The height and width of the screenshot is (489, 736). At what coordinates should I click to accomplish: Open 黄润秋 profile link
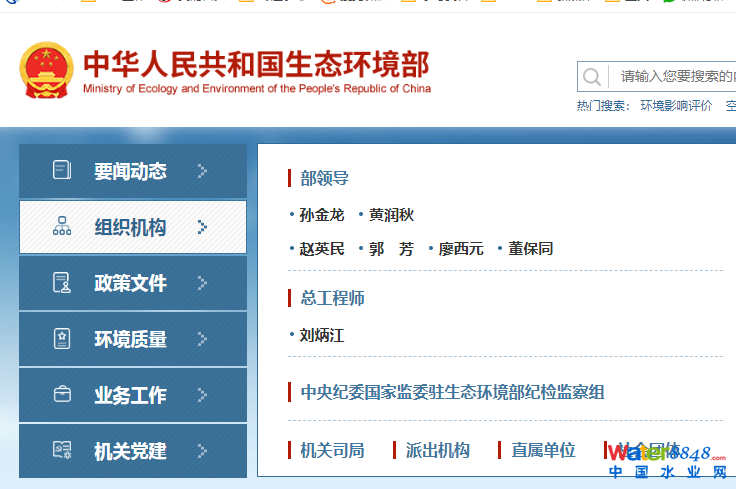coord(391,215)
